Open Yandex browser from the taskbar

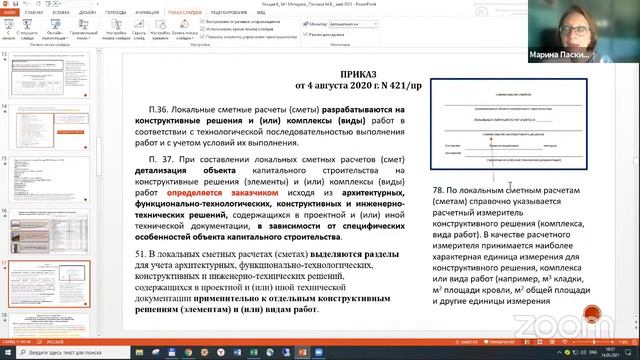click(221, 352)
